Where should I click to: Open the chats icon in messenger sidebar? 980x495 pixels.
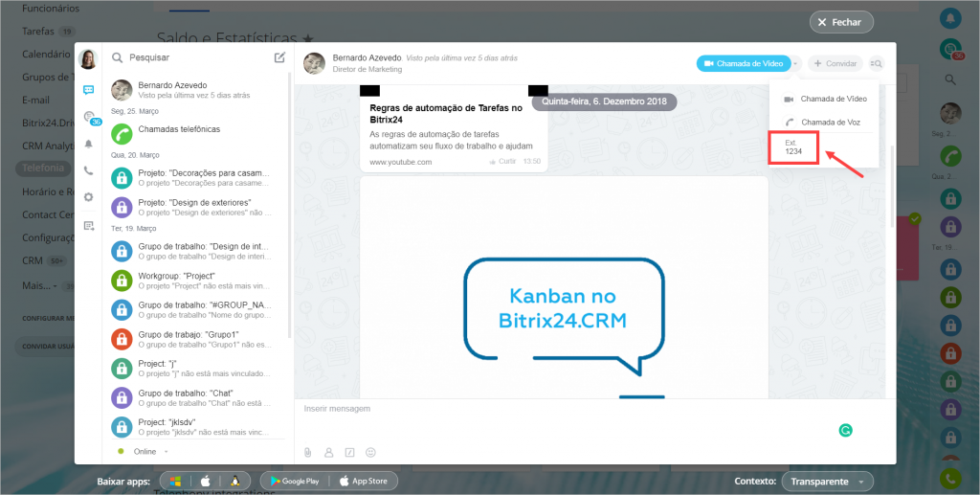tap(88, 89)
